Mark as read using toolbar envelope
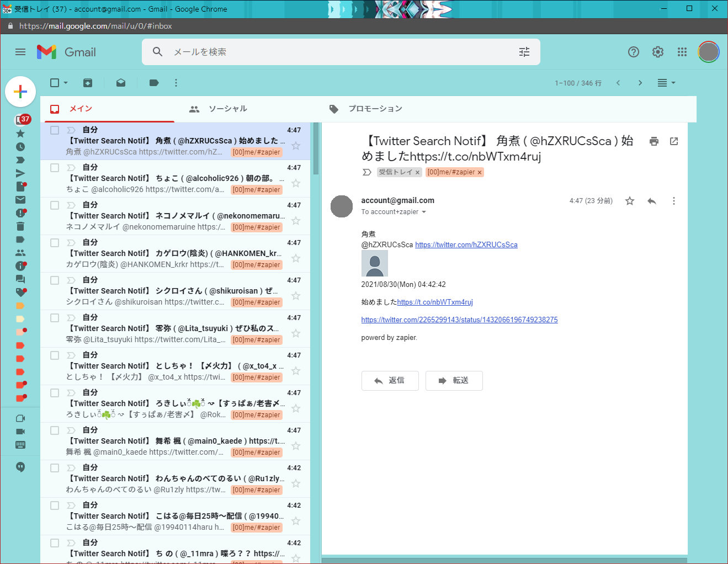Image resolution: width=728 pixels, height=564 pixels. (121, 83)
